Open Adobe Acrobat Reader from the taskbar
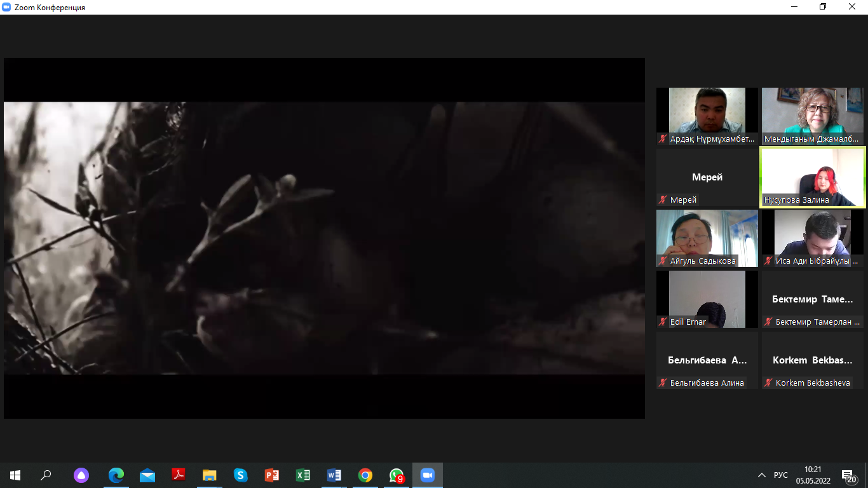Viewport: 868px width, 488px height. click(178, 475)
